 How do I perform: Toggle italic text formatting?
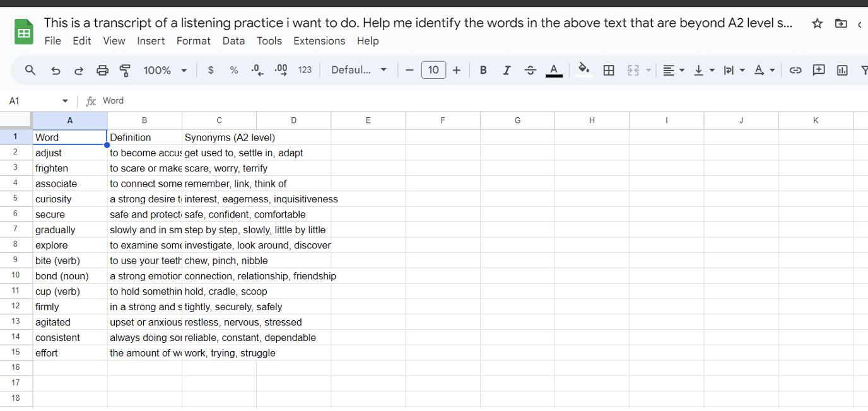(507, 70)
